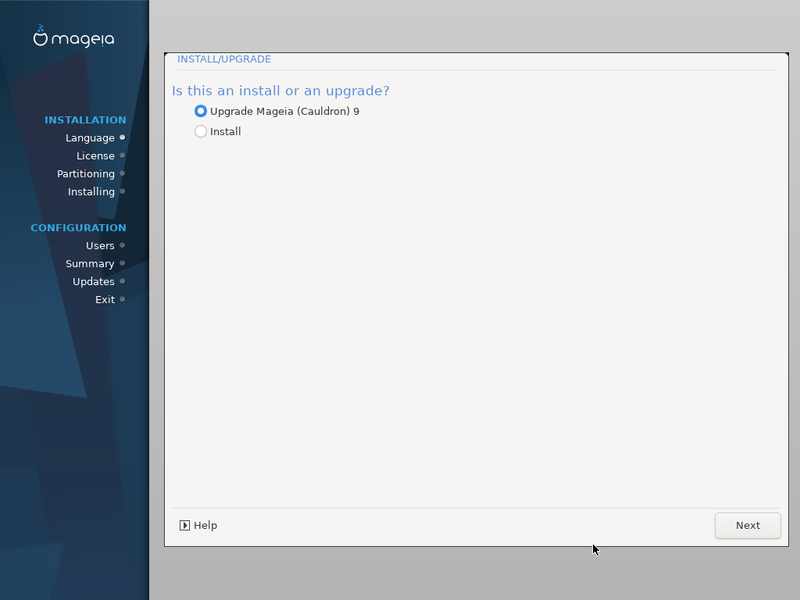The image size is (800, 600).
Task: Click the bullet dot beside Exit
Action: pos(122,299)
